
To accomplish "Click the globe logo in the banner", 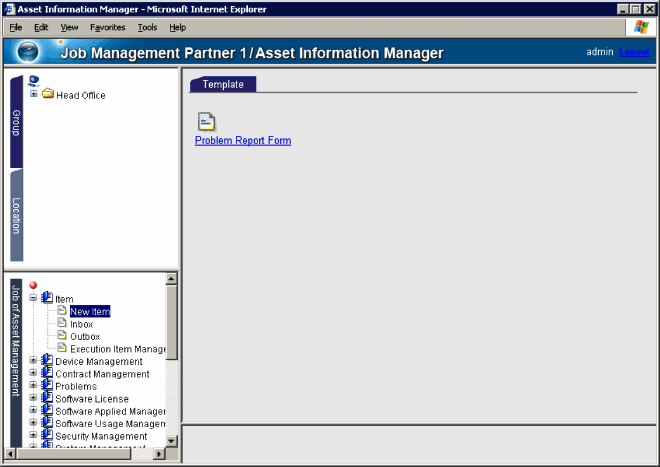I will pos(28,52).
